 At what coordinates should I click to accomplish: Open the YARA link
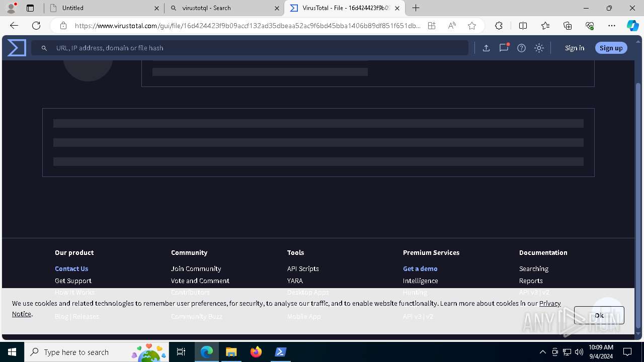tap(295, 281)
